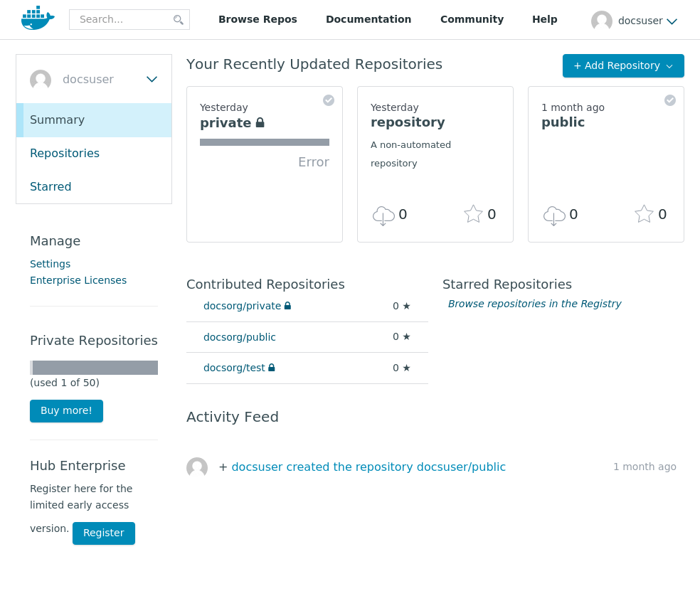Click the Docker whale logo
700x596 pixels.
click(x=38, y=18)
